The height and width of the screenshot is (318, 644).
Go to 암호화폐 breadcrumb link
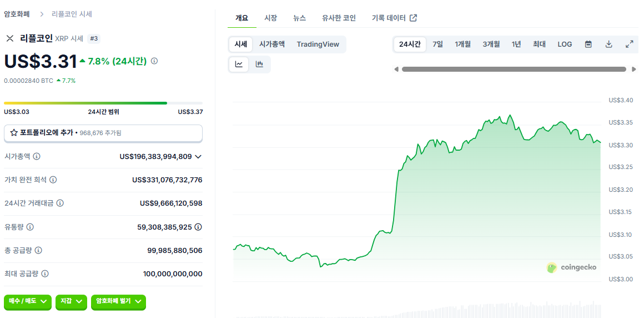[17, 14]
